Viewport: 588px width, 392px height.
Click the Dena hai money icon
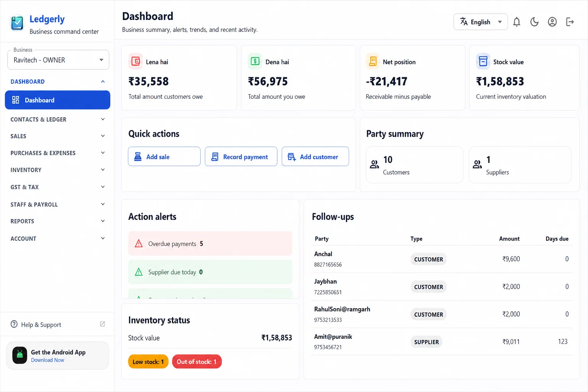255,61
